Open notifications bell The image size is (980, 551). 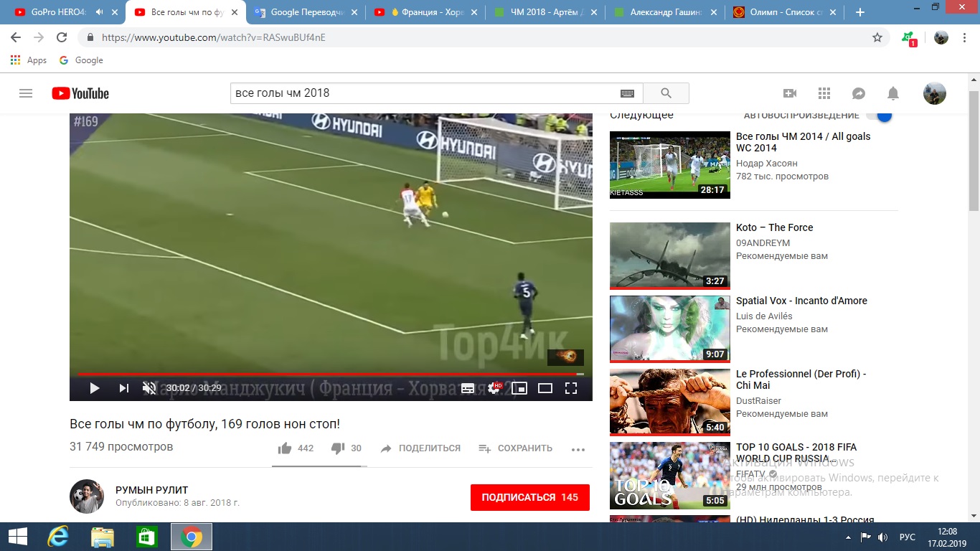point(893,93)
